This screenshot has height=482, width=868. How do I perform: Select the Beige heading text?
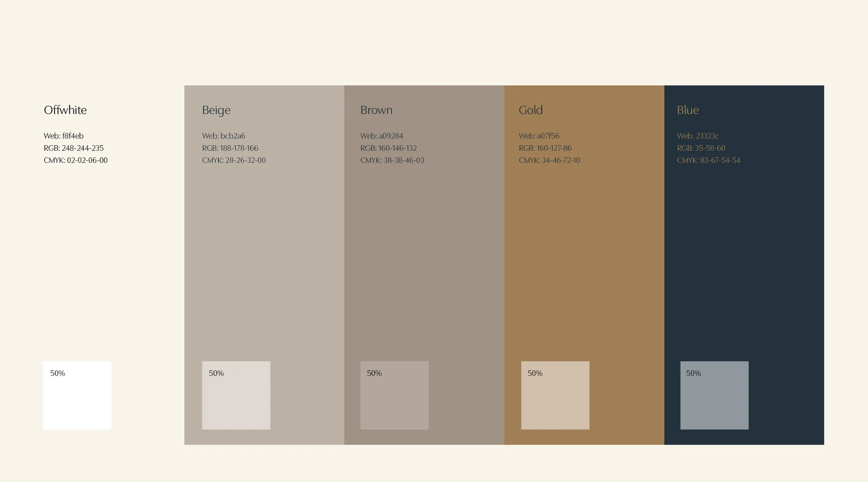pos(216,110)
